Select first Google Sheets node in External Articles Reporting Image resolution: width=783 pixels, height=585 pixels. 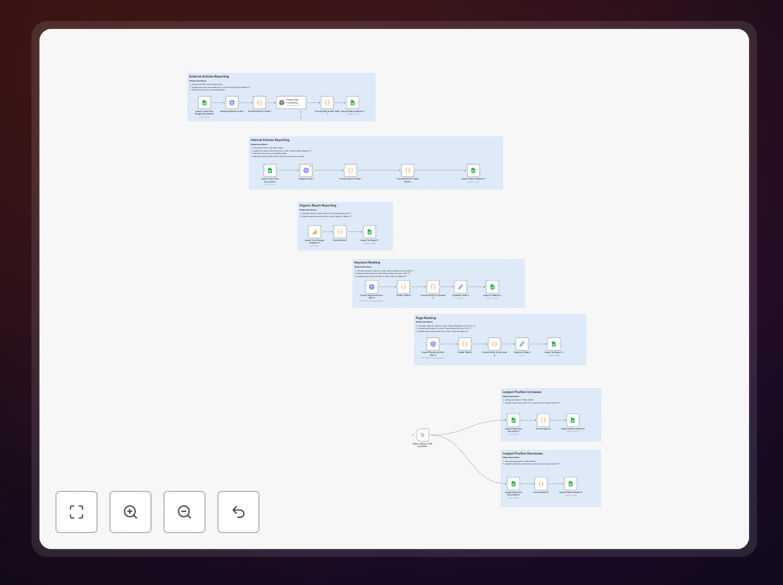(x=204, y=102)
